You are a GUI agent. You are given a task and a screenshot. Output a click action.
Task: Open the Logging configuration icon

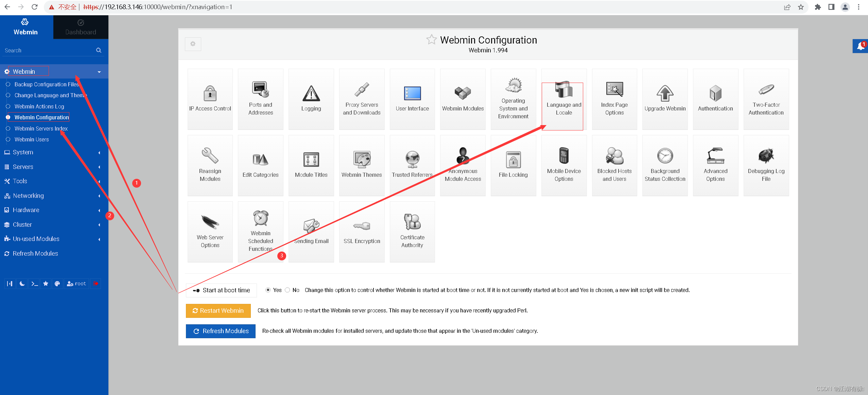pos(311,99)
